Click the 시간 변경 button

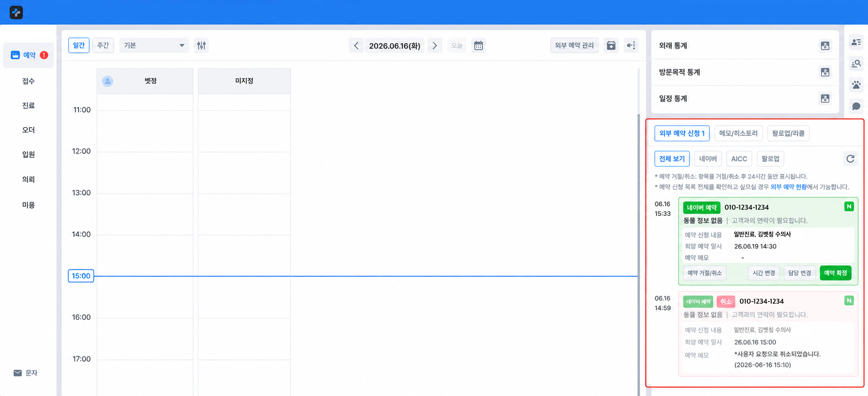(764, 273)
